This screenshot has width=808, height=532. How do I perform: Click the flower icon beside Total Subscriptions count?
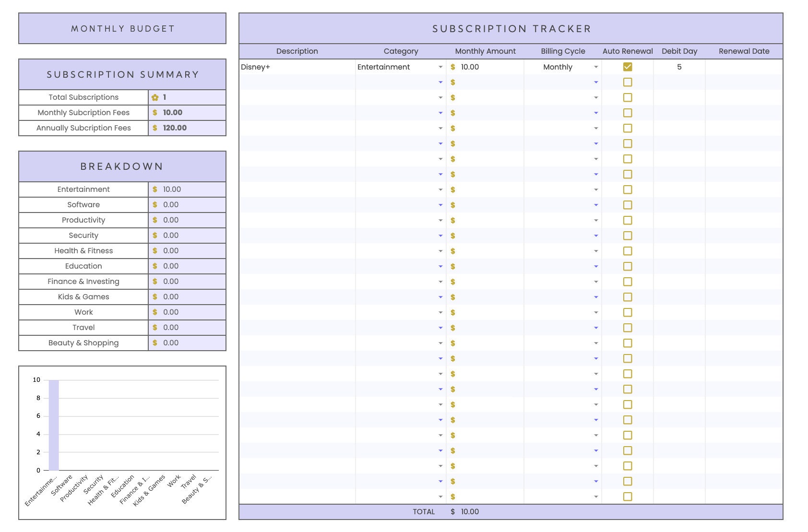click(154, 97)
